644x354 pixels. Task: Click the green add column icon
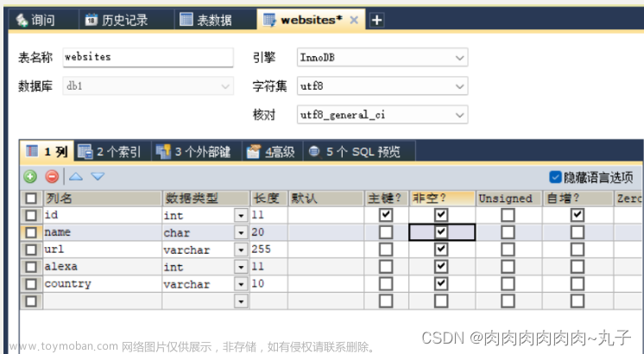[30, 177]
